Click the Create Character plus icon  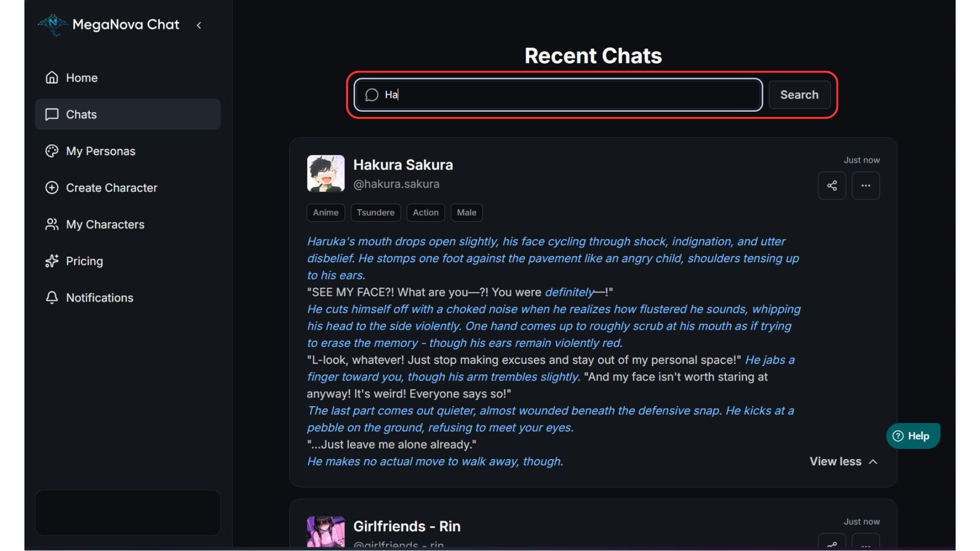point(52,188)
